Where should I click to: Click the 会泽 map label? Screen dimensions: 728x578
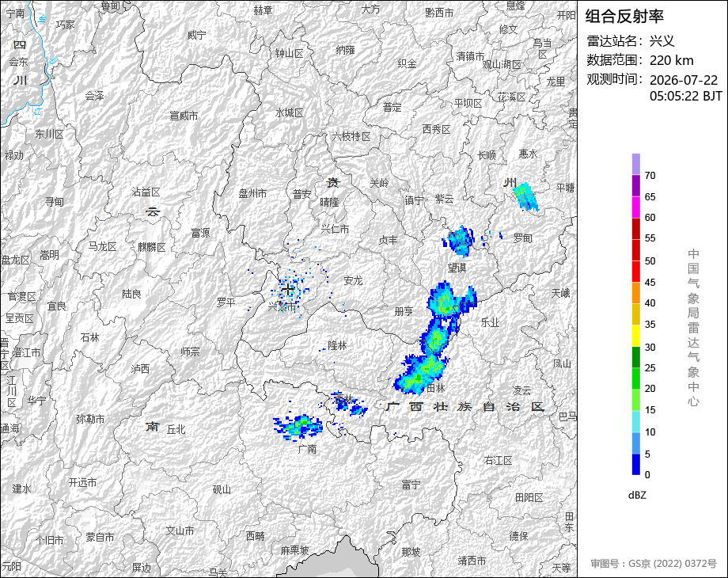click(94, 96)
